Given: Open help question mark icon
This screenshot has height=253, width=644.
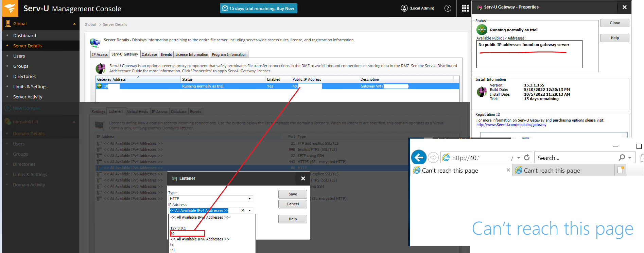Looking at the screenshot, I should 448,8.
